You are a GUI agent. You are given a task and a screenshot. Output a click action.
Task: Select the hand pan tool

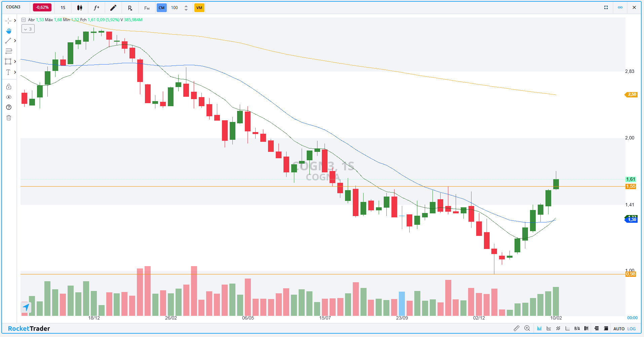[8, 31]
